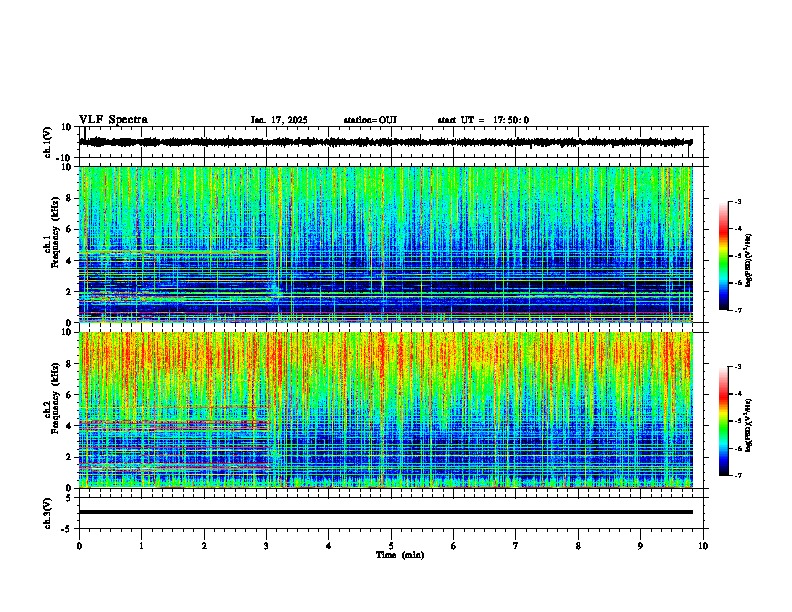Screen dimensions: 792x612
Task: Click time axis tick label 10
Action: 703,546
